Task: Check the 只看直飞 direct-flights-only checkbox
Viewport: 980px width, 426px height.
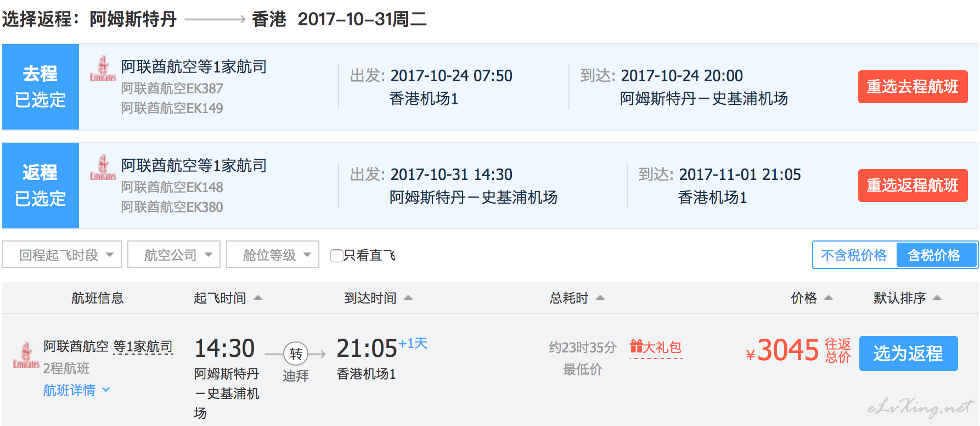Action: coord(336,255)
